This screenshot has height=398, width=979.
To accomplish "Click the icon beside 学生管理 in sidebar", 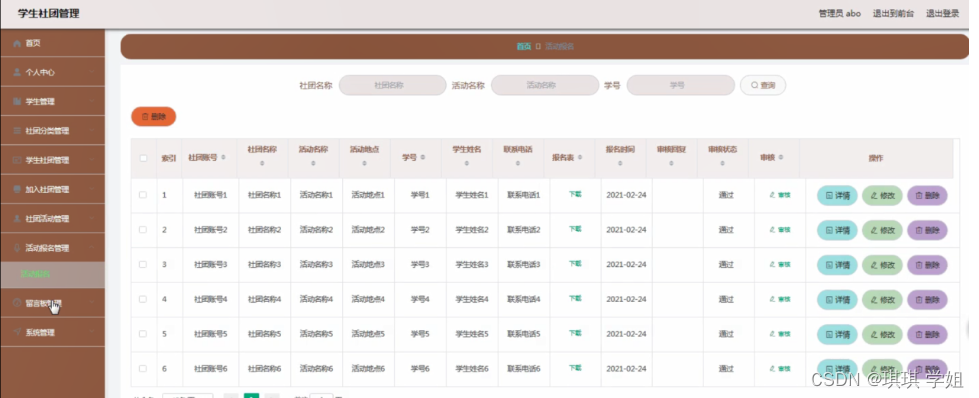I will tap(17, 101).
